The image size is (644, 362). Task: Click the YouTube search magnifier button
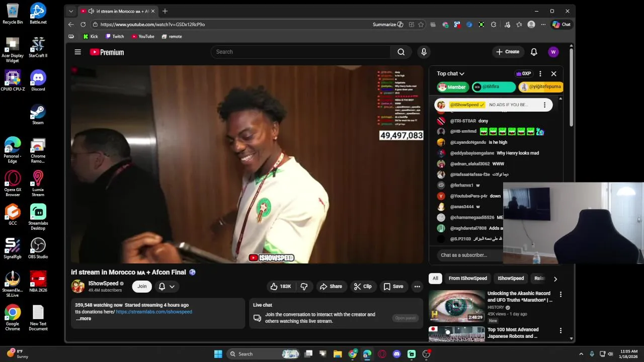click(x=401, y=52)
